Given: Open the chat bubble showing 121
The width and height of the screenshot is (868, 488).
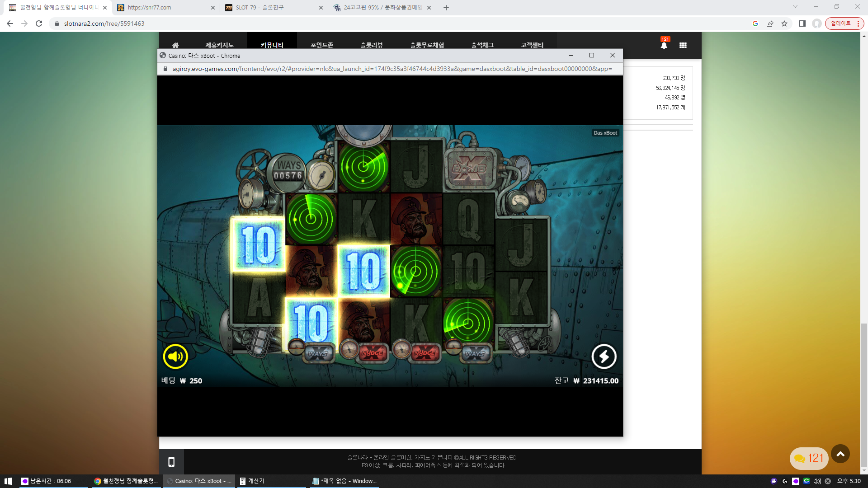Looking at the screenshot, I should (x=809, y=458).
